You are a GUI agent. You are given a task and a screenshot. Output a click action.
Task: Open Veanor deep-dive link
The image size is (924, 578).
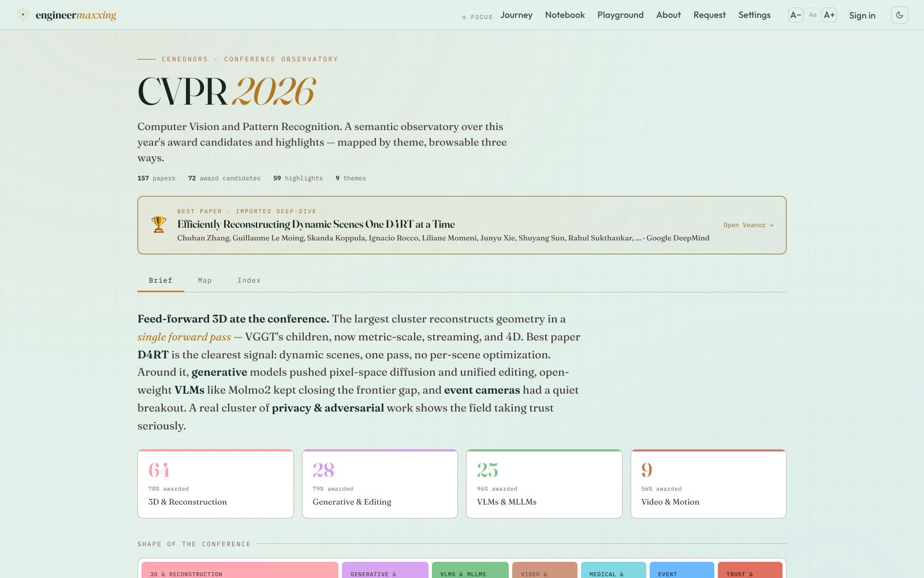pyautogui.click(x=748, y=225)
